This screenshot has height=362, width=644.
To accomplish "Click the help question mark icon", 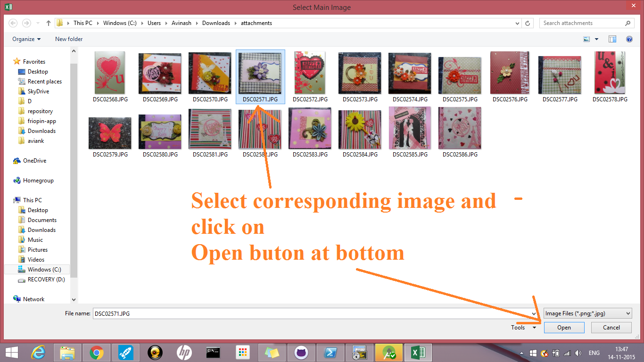I will (629, 39).
